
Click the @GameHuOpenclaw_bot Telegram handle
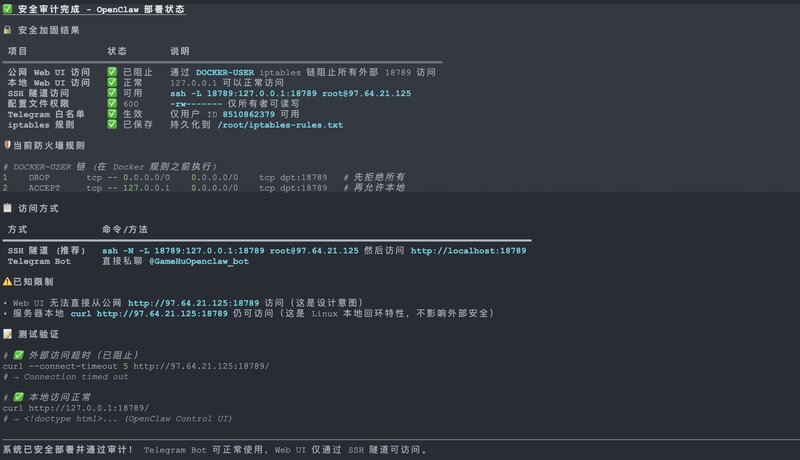pos(198,261)
